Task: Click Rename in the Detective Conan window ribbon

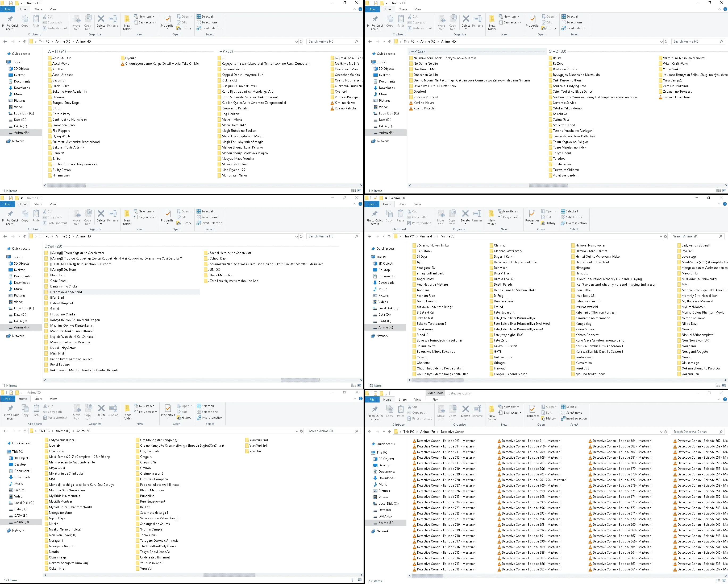Action: pyautogui.click(x=477, y=412)
